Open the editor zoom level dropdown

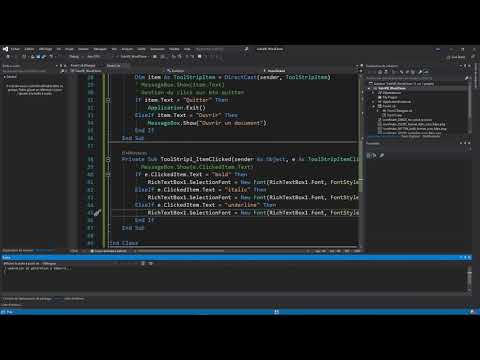point(75,251)
